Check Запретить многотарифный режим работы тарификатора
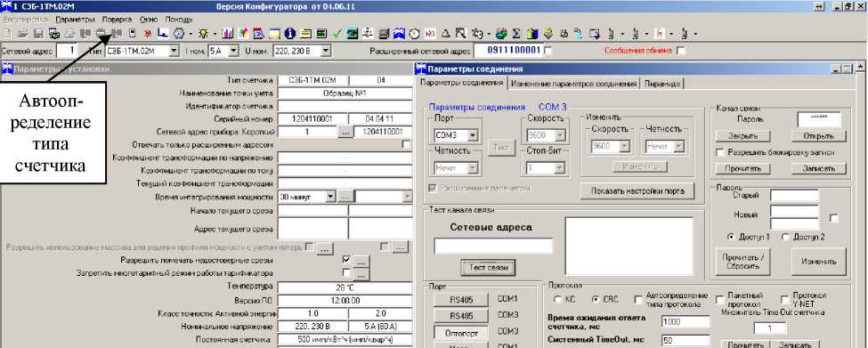 pyautogui.click(x=346, y=272)
